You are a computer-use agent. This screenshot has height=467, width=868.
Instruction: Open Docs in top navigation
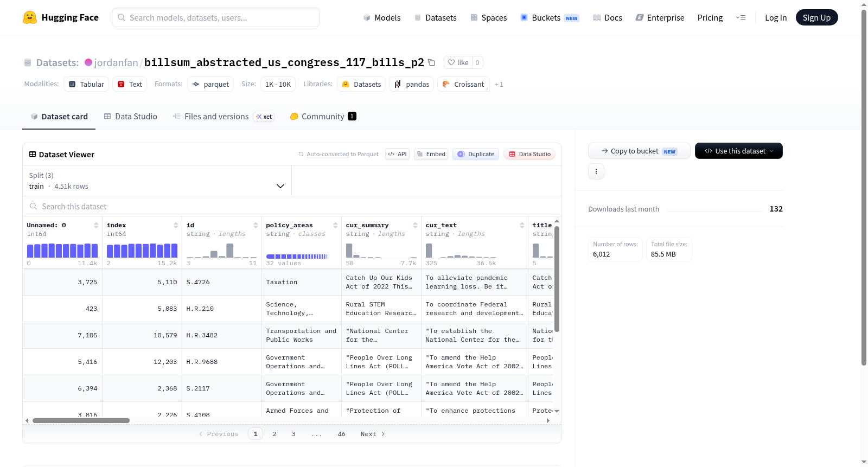pos(607,17)
